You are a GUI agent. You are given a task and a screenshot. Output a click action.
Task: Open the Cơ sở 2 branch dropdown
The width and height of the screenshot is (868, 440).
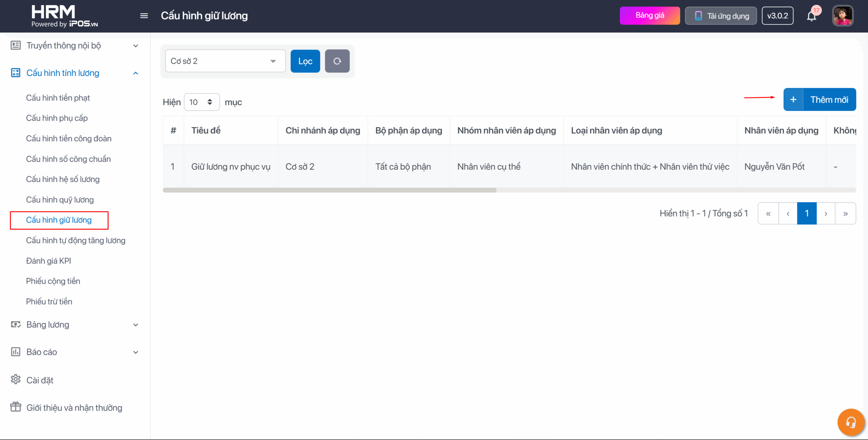[225, 61]
